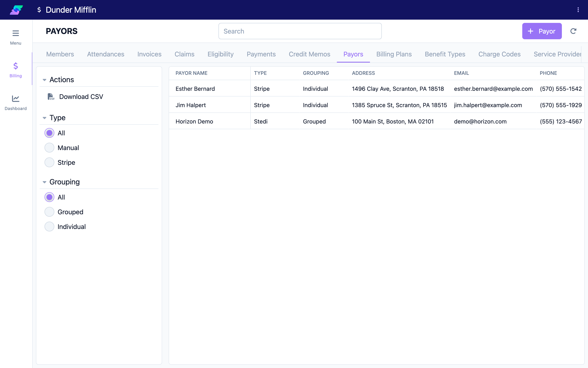Open the three-dot options menu

[578, 10]
